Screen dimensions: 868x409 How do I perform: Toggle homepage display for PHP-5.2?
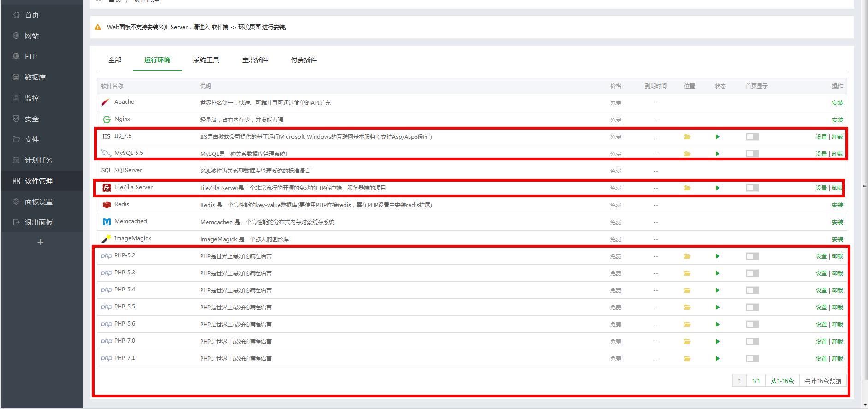pos(752,256)
